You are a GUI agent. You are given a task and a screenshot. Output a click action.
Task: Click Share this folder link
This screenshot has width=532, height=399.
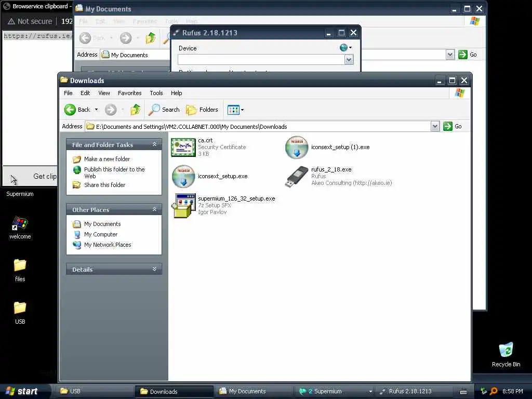[104, 185]
